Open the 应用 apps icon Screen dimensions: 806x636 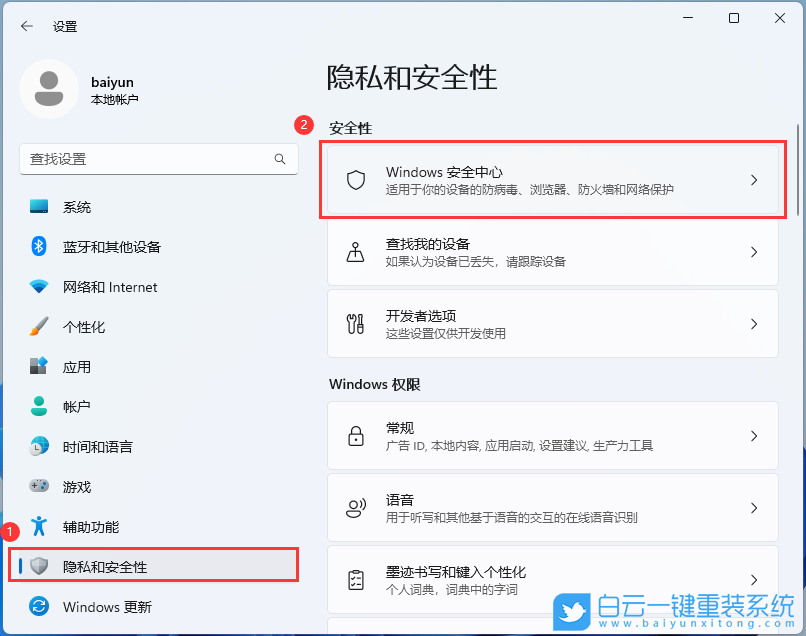click(x=37, y=367)
